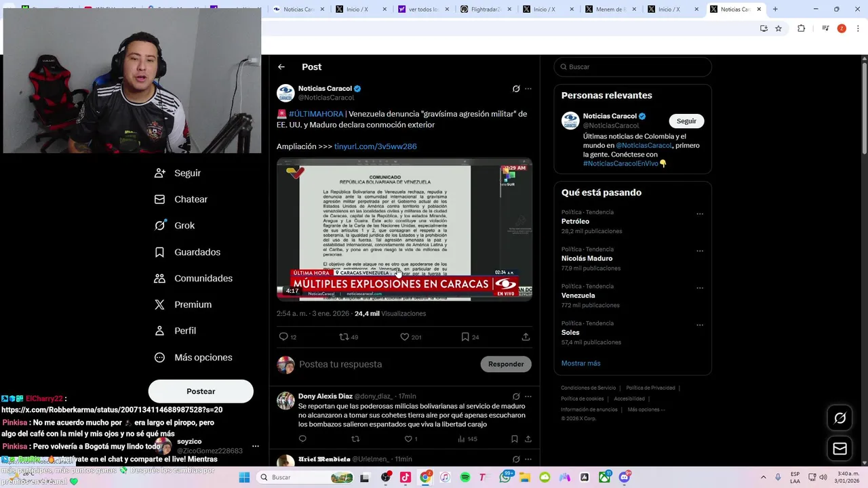Click the Responder button

[506, 364]
